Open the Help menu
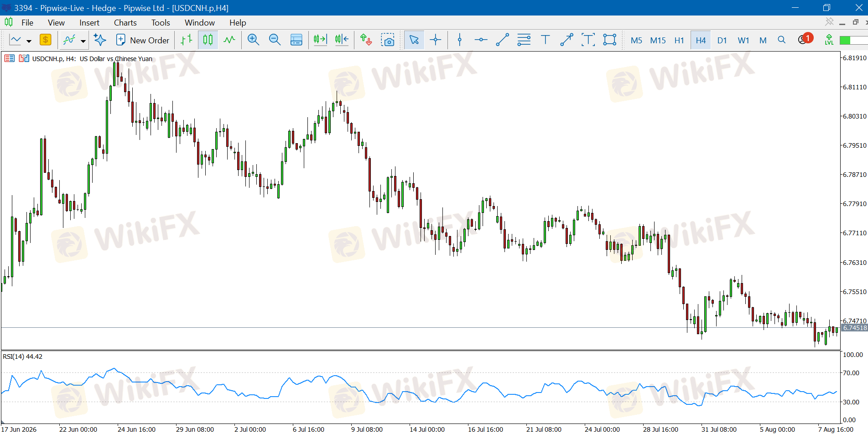Image resolution: width=868 pixels, height=434 pixels. click(238, 23)
